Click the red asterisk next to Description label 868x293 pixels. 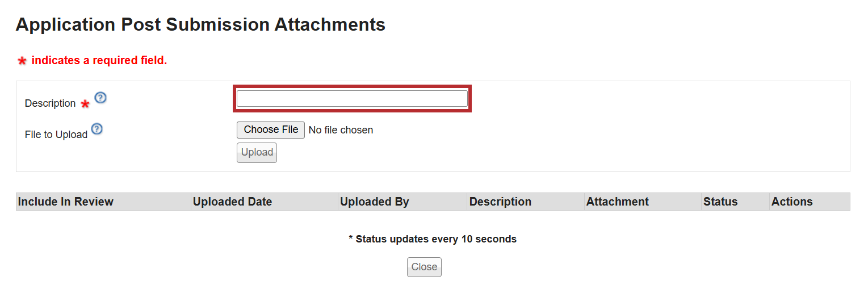(85, 104)
